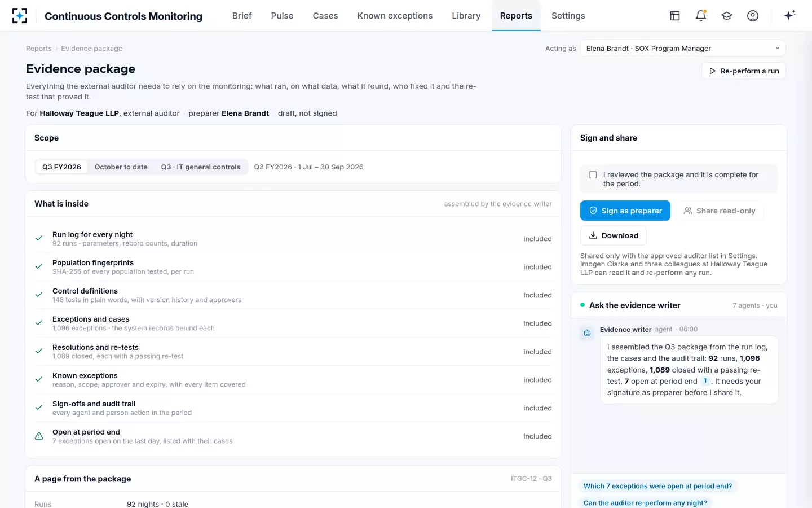Screen dimensions: 812x508
Task: Click the Reports breadcrumb link
Action: (38, 49)
